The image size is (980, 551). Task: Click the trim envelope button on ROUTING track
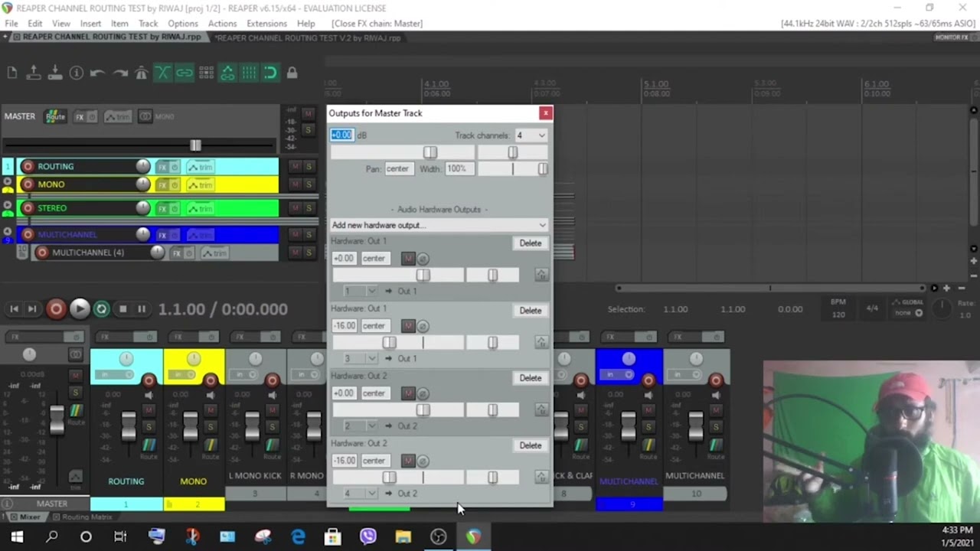[x=201, y=167]
